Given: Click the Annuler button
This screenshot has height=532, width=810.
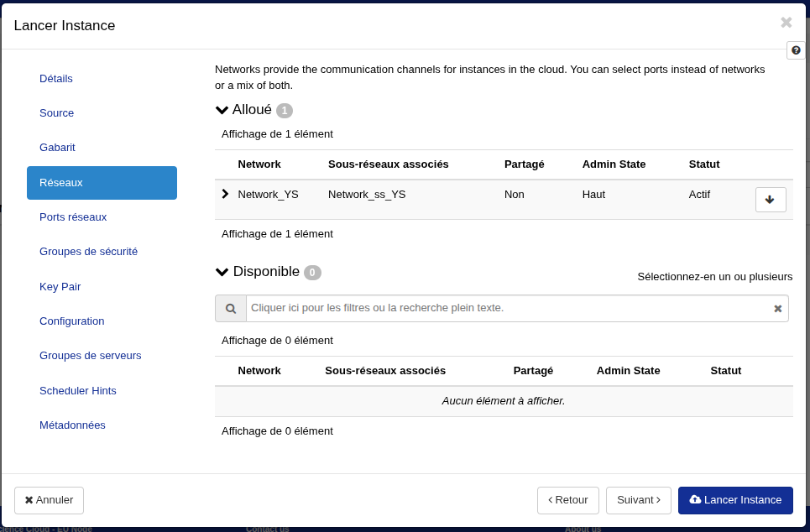Looking at the screenshot, I should (x=49, y=500).
